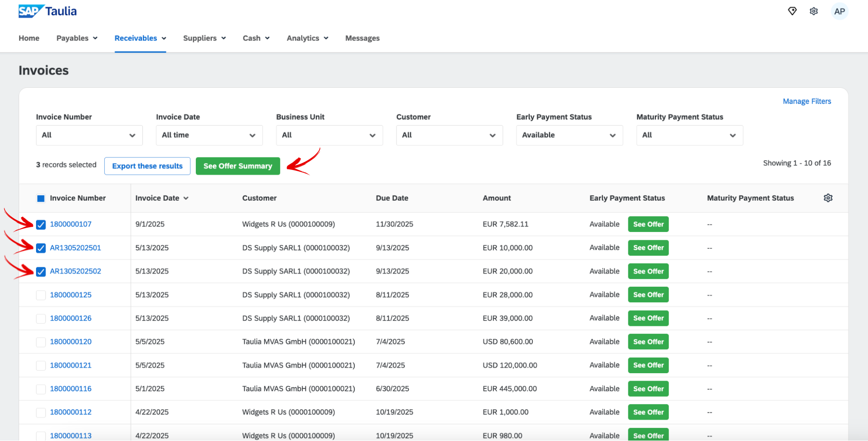Open Business Unit filter dropdown
Screen dimensions: 868x441
tap(330, 135)
